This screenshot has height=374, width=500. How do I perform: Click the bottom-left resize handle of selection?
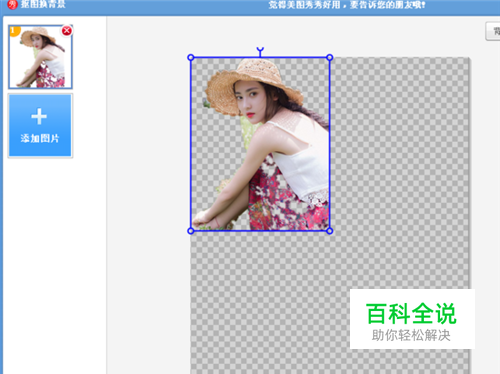[x=191, y=231]
